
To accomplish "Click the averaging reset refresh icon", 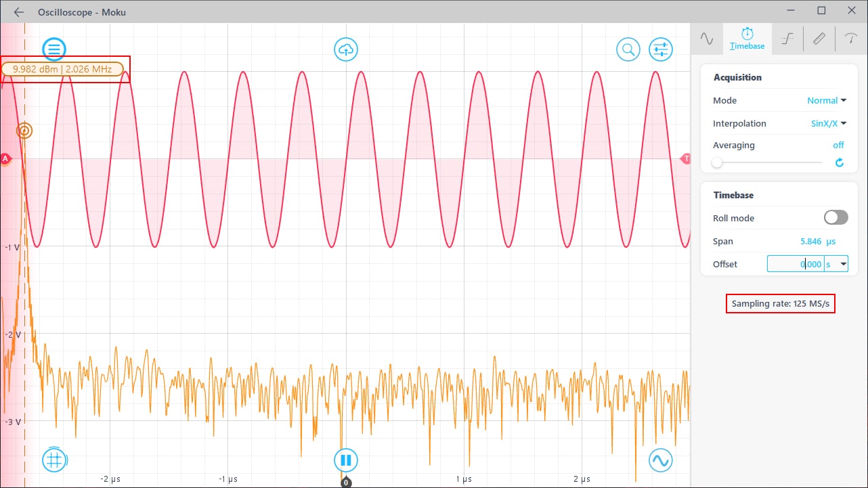I will point(840,162).
